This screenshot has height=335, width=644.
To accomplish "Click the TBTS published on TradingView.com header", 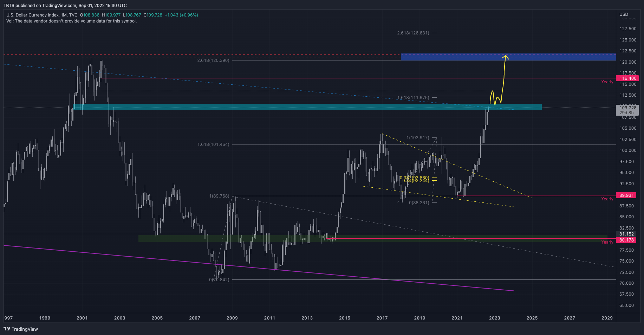I will coord(65,6).
